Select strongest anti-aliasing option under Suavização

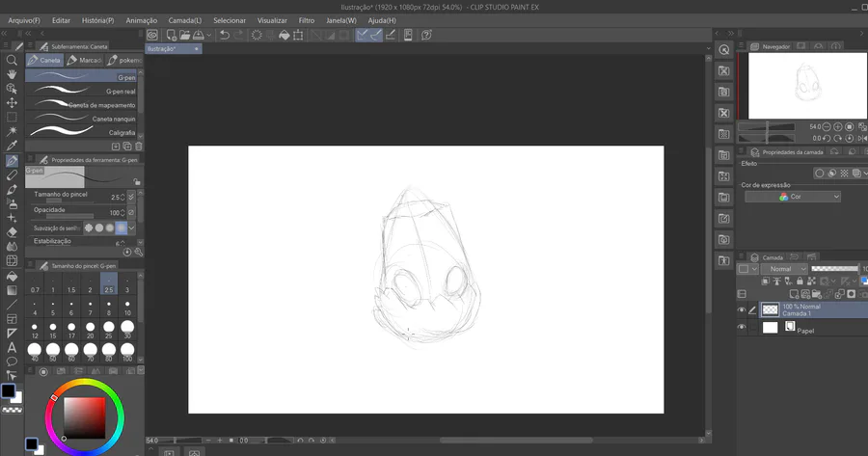[x=122, y=228]
